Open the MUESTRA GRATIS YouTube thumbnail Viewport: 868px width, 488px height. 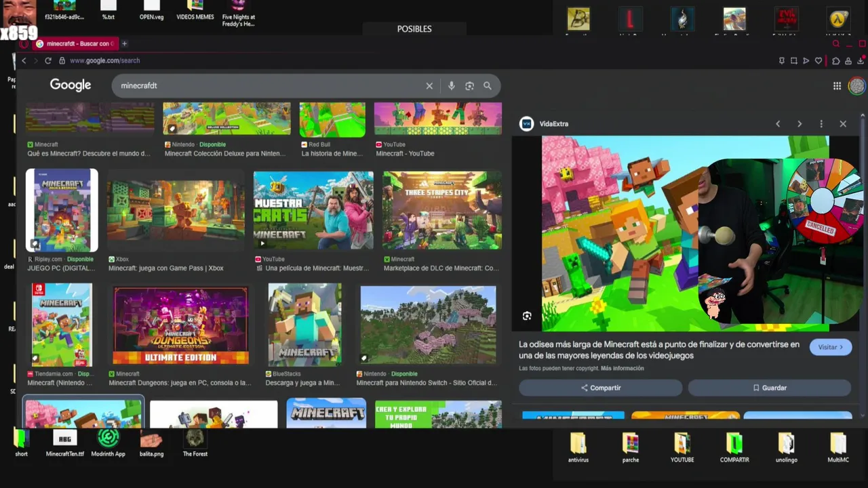click(x=313, y=210)
